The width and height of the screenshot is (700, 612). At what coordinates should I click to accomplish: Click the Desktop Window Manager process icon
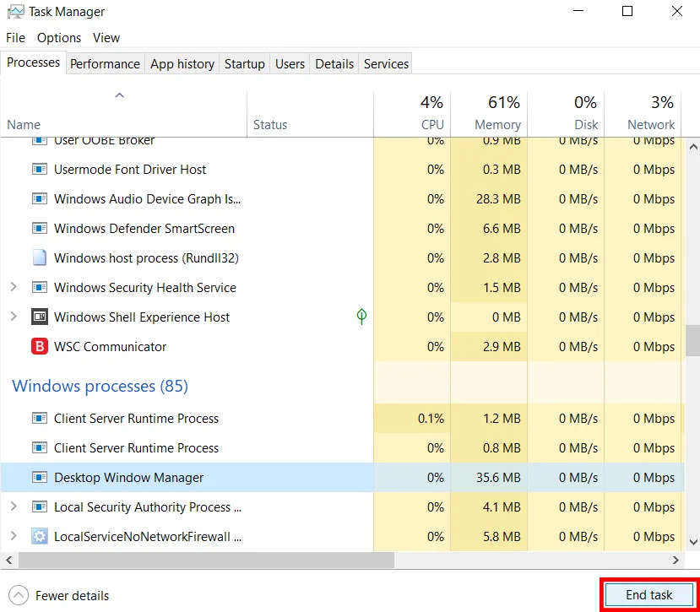pyautogui.click(x=39, y=477)
